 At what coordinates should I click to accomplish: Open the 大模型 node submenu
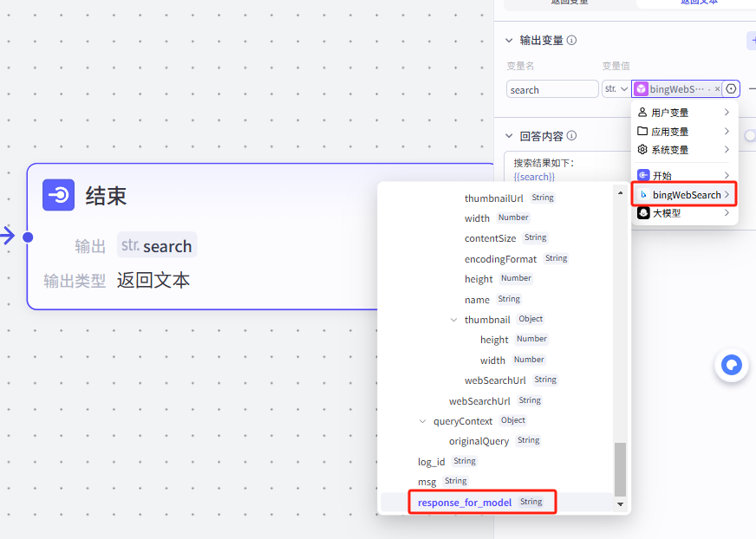pyautogui.click(x=685, y=213)
